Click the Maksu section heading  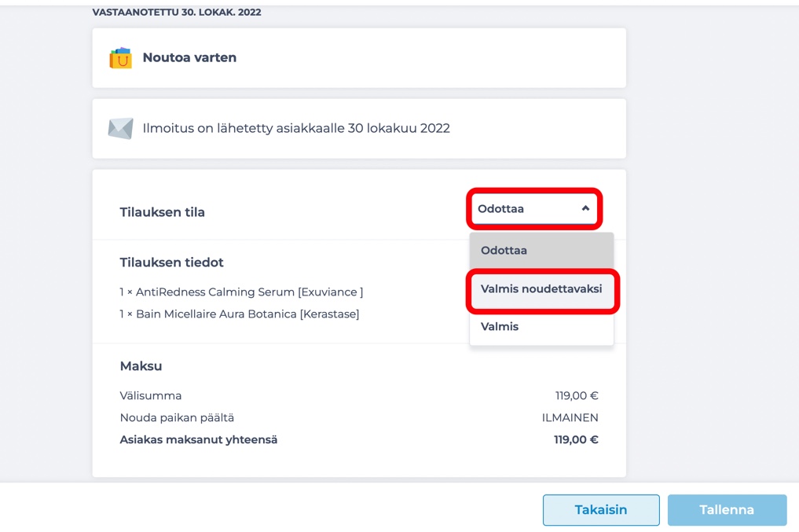(141, 366)
